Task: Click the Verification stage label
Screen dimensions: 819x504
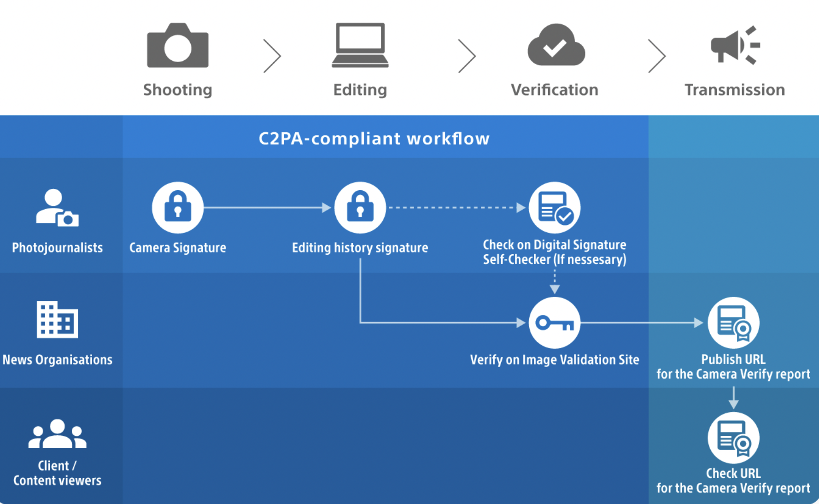Action: pos(555,90)
